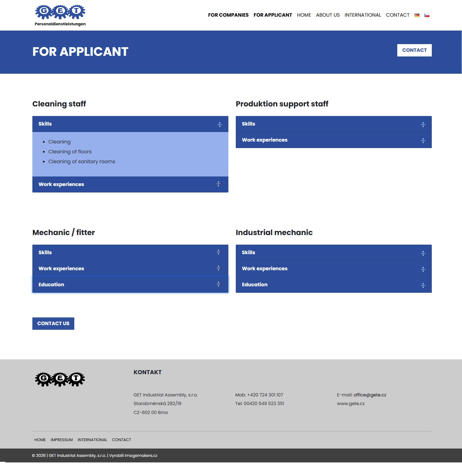
Task: Click the expand icon on Mechanic / fitter Skills
Action: pyautogui.click(x=219, y=252)
